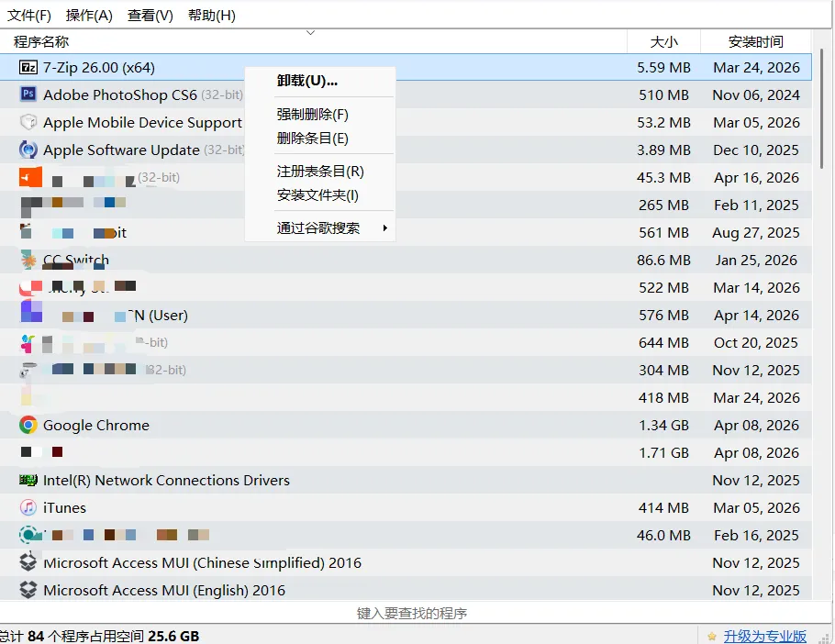Click the iTunes music note icon
Viewport: 835px width, 644px height.
28,507
